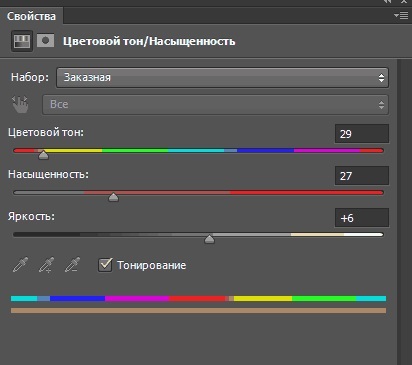Screen dimensions: 412x365
Task: Uncheck the Тонирование checkbox
Action: click(105, 265)
